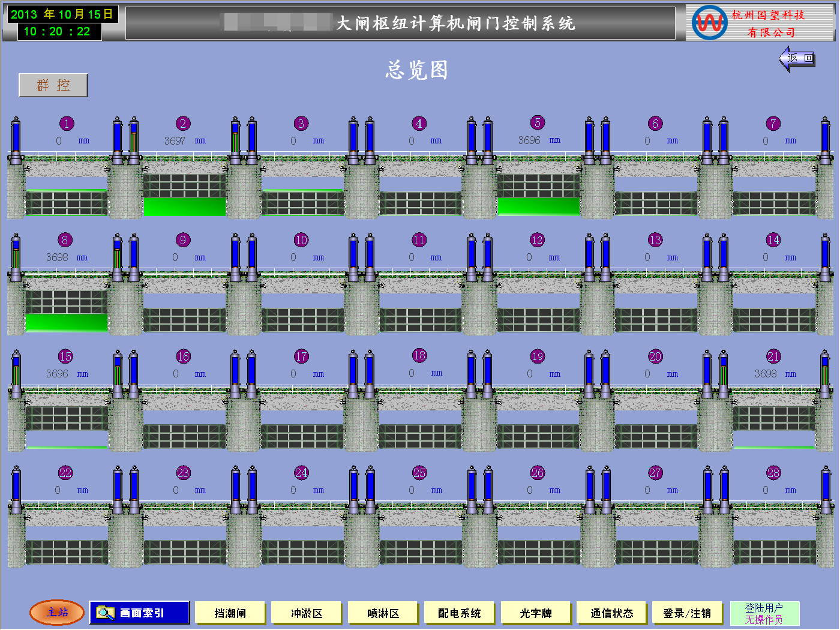Click the 登录/注销 login/logout button
This screenshot has width=840, height=630.
click(688, 613)
